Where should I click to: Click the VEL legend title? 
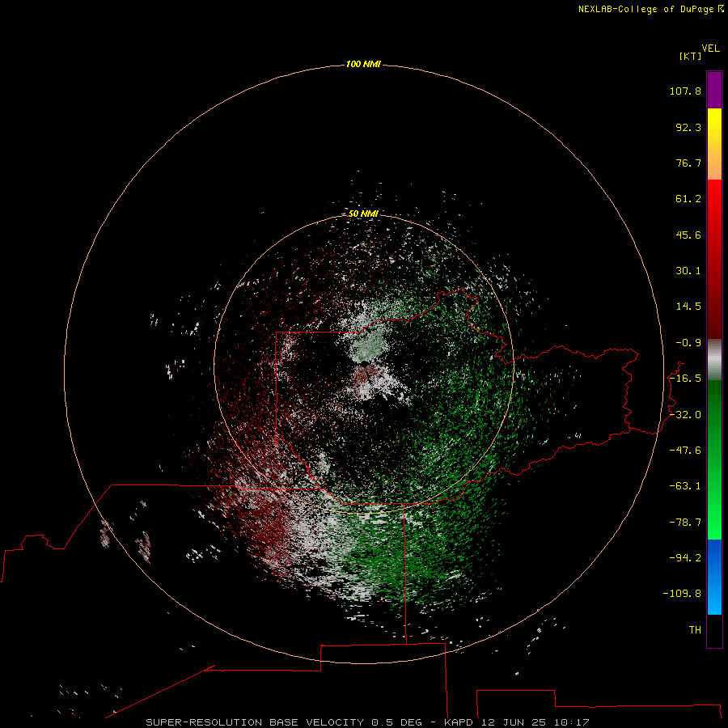point(711,49)
